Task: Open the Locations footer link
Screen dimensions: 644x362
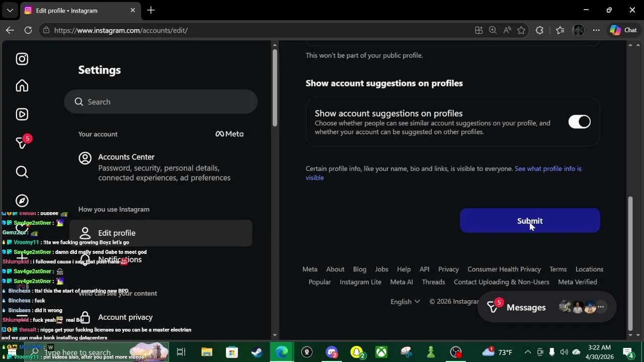Action: (x=589, y=269)
